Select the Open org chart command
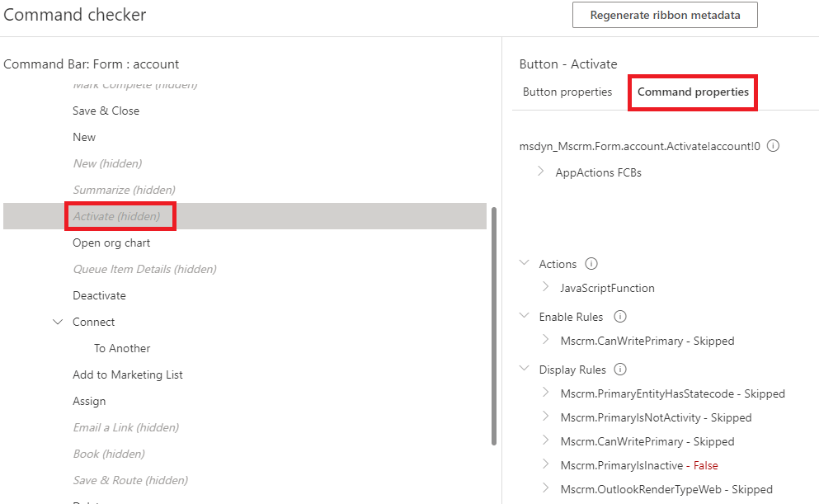The width and height of the screenshot is (819, 504). (111, 243)
